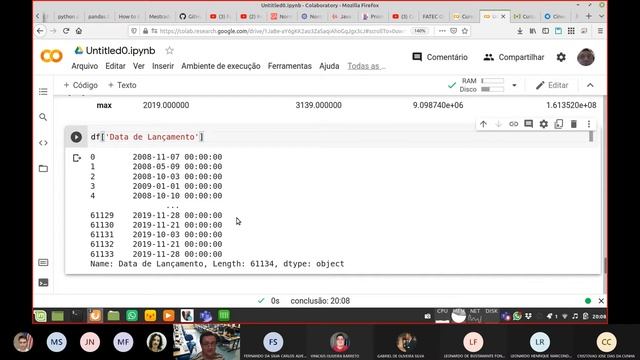The height and width of the screenshot is (360, 640).
Task: Close the bottom status bar with X
Action: point(601,301)
